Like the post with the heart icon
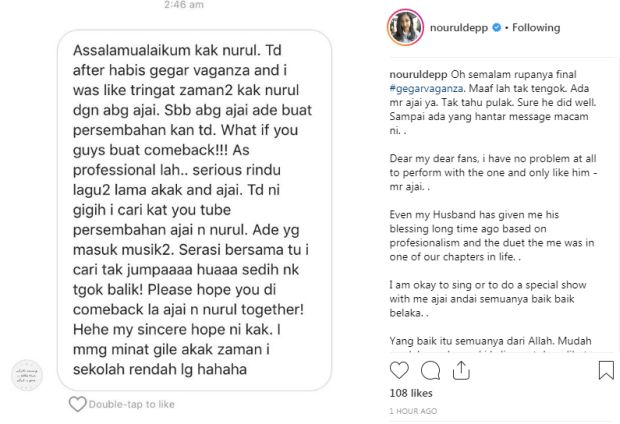Image resolution: width=620 pixels, height=424 pixels. click(399, 371)
